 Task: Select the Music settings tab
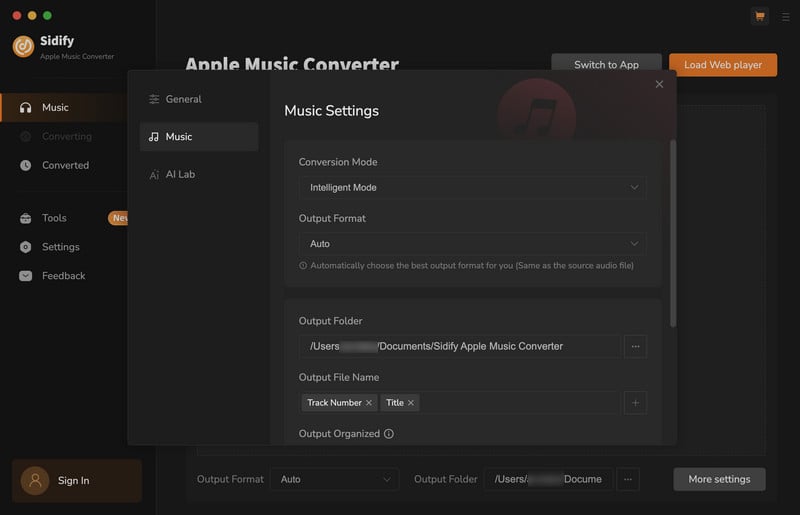(x=199, y=137)
